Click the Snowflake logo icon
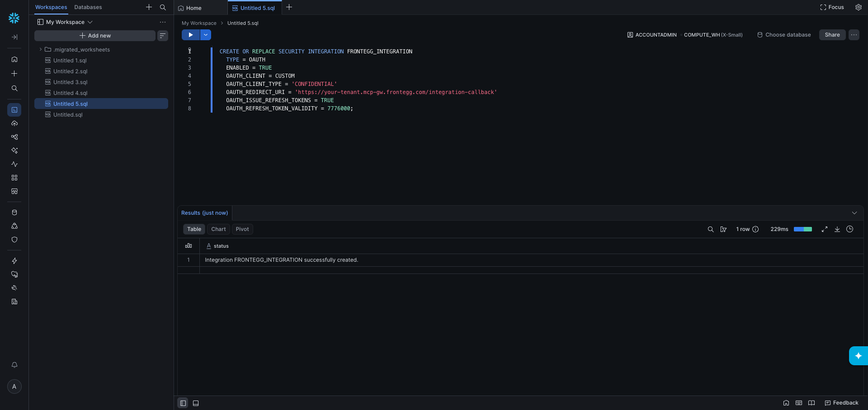868x410 pixels. click(x=14, y=18)
